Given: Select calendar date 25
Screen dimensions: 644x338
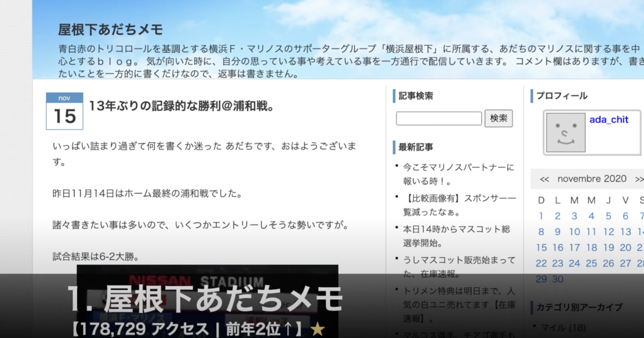Looking at the screenshot, I should point(591,263).
